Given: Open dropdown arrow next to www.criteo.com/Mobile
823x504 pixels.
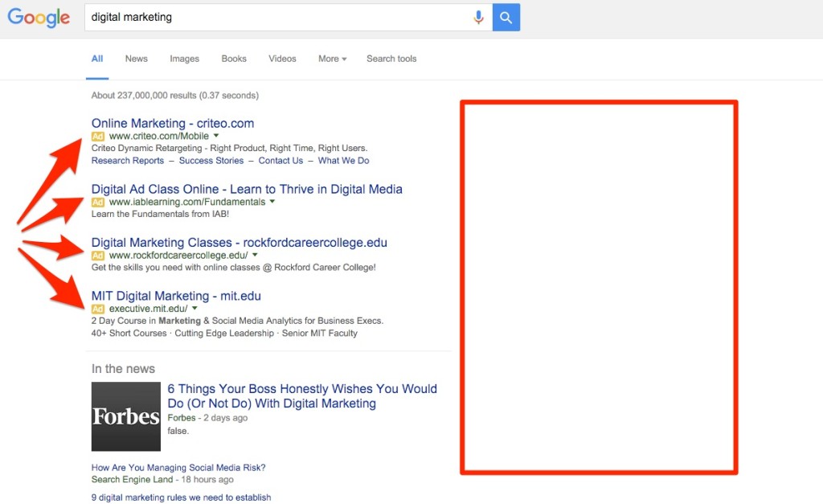Looking at the screenshot, I should point(216,137).
